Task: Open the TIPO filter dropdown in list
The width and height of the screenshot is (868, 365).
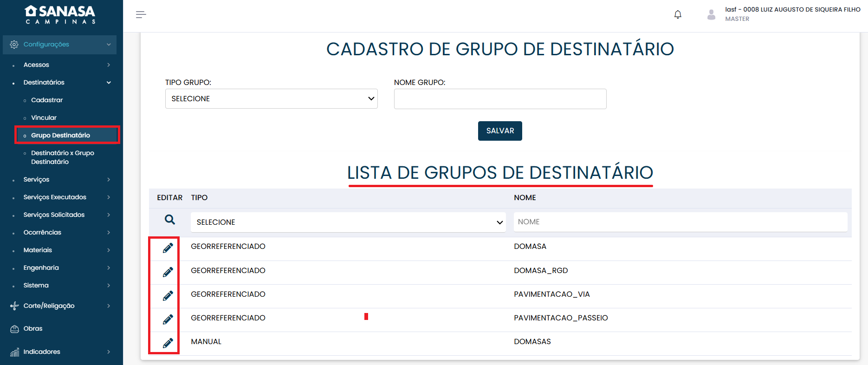Action: click(x=348, y=222)
